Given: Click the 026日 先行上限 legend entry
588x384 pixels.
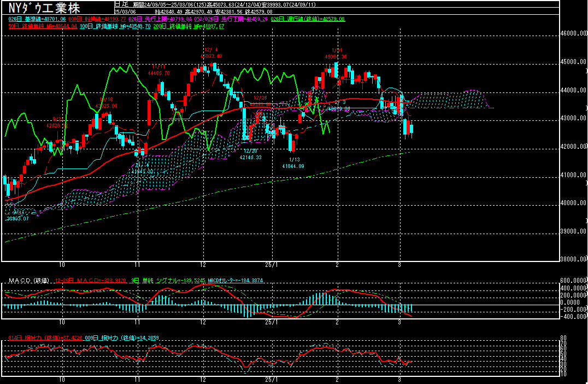Looking at the screenshot, I should tap(160, 19).
